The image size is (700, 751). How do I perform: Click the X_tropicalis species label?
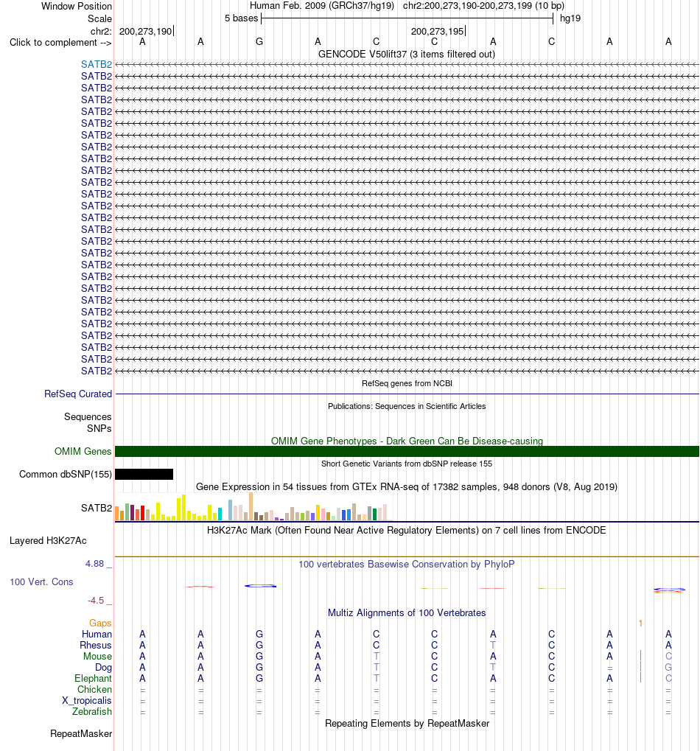[x=87, y=700]
